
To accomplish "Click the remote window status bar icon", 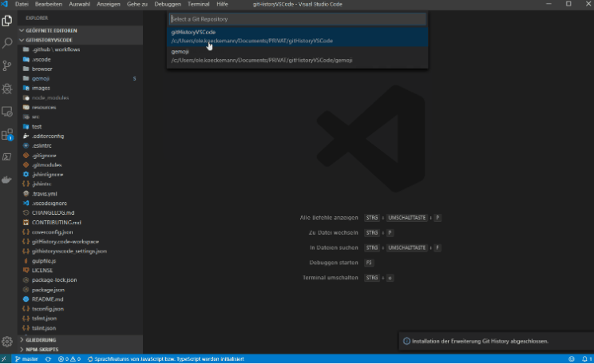I will [4, 359].
